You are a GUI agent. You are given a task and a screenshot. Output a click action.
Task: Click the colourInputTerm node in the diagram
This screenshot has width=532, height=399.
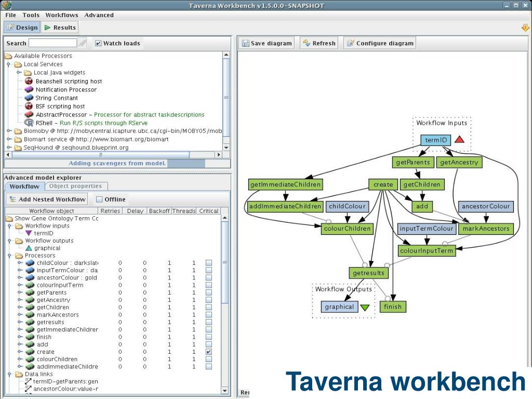click(x=427, y=251)
